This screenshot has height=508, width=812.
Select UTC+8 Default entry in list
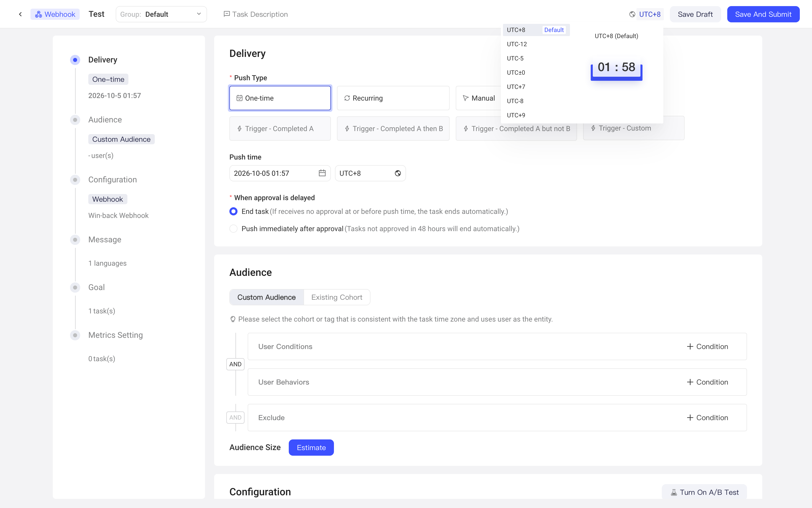pyautogui.click(x=536, y=30)
